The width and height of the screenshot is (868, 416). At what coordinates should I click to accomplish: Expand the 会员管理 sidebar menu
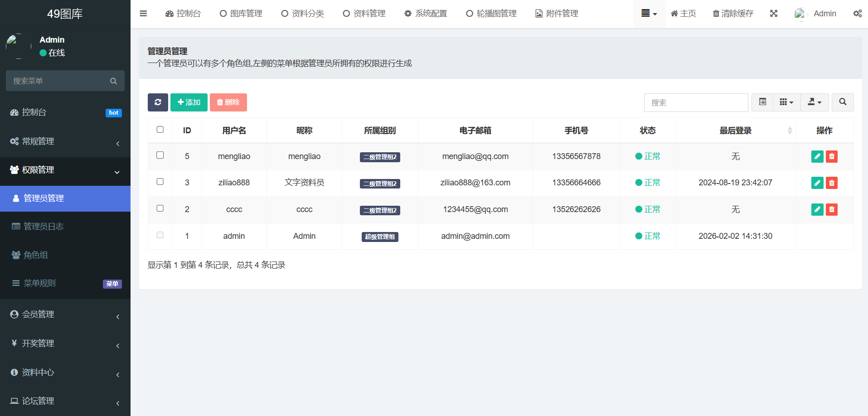(65, 314)
